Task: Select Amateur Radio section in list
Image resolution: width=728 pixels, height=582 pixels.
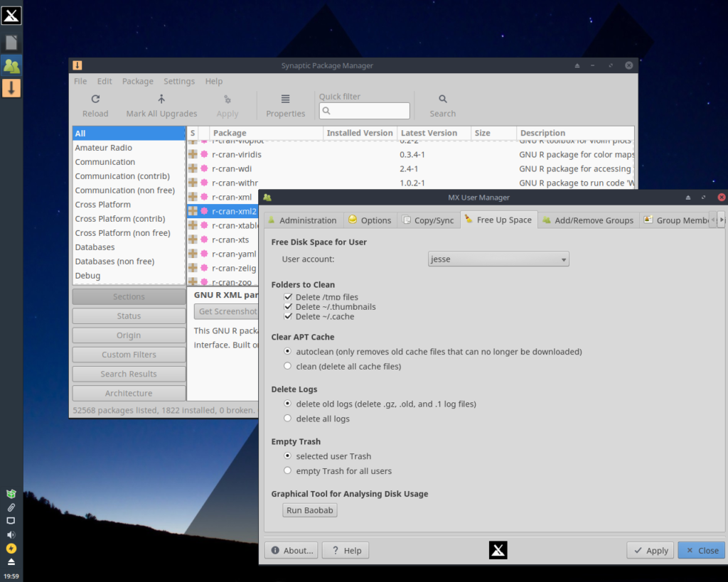Action: pos(129,148)
